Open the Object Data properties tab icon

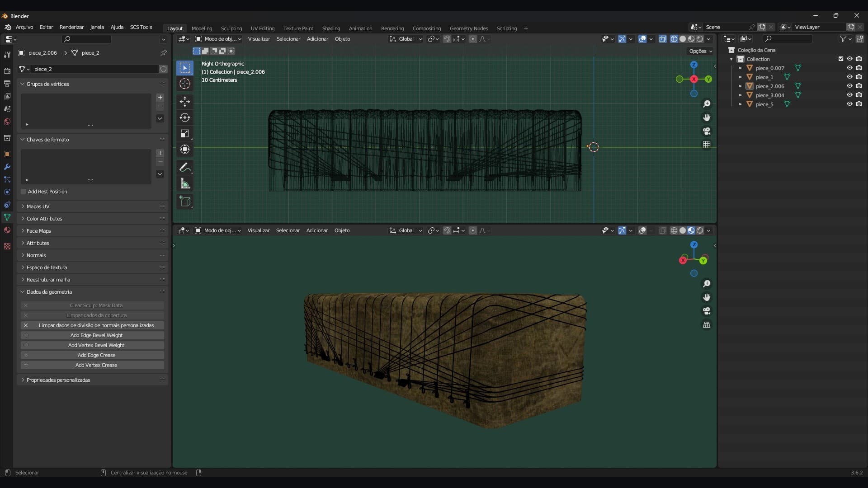pyautogui.click(x=7, y=217)
